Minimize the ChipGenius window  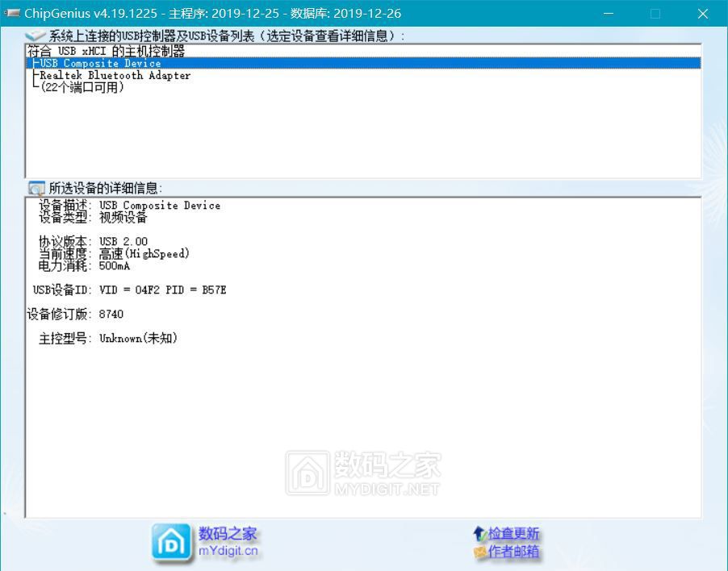pyautogui.click(x=609, y=14)
